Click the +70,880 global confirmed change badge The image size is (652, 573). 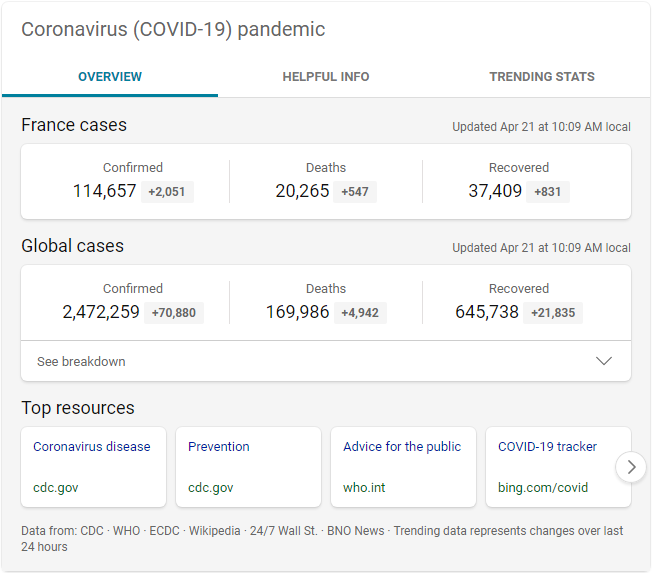(174, 313)
